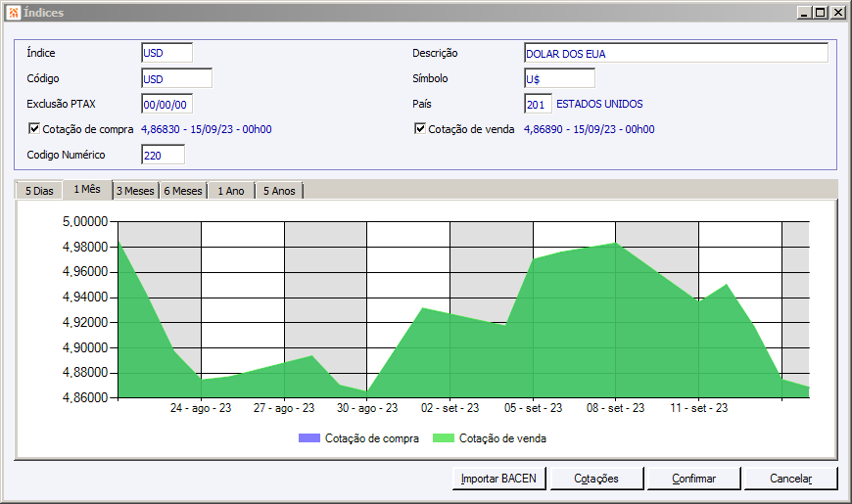Image resolution: width=852 pixels, height=504 pixels.
Task: Click the 05 - set - 23 axis label
Action: (x=533, y=408)
